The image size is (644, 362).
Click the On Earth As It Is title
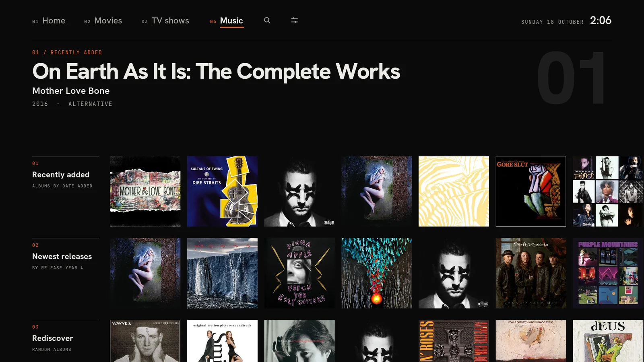tap(216, 72)
